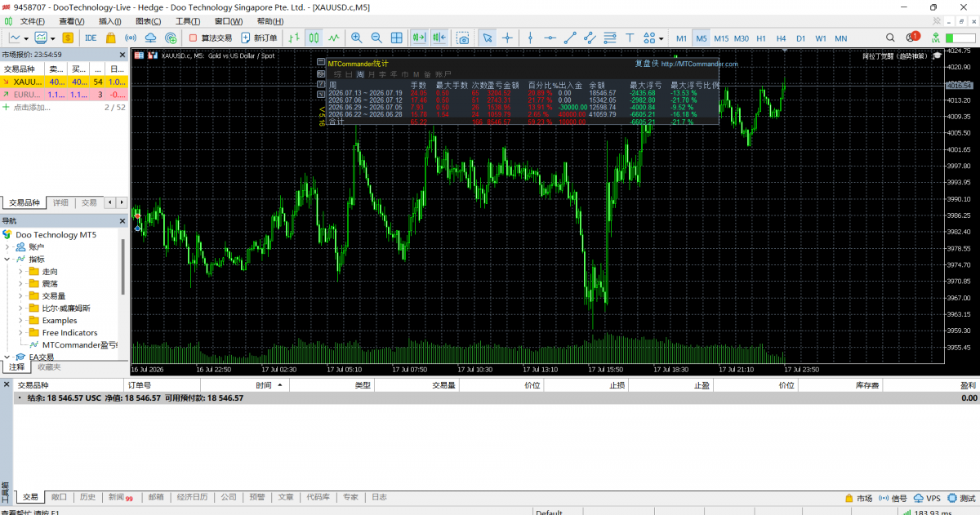Open the objects shapes dropdown arrow
The width and height of the screenshot is (980, 515).
pos(661,38)
